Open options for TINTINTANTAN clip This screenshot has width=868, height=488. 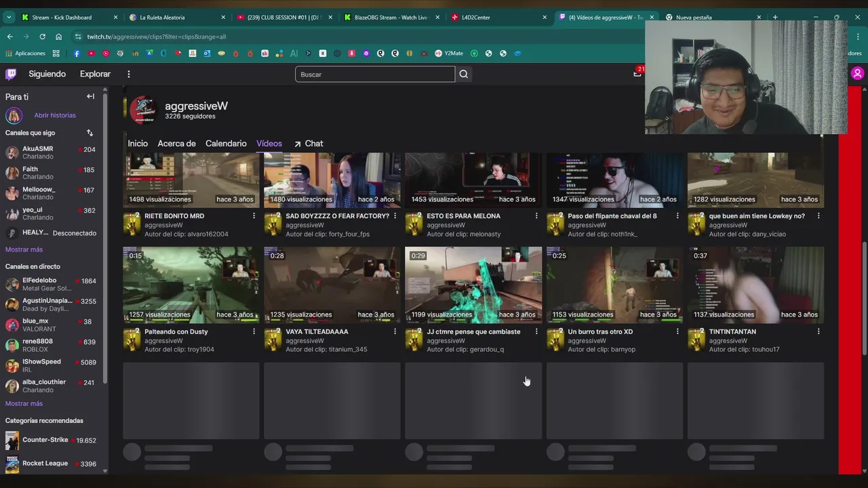[818, 331]
